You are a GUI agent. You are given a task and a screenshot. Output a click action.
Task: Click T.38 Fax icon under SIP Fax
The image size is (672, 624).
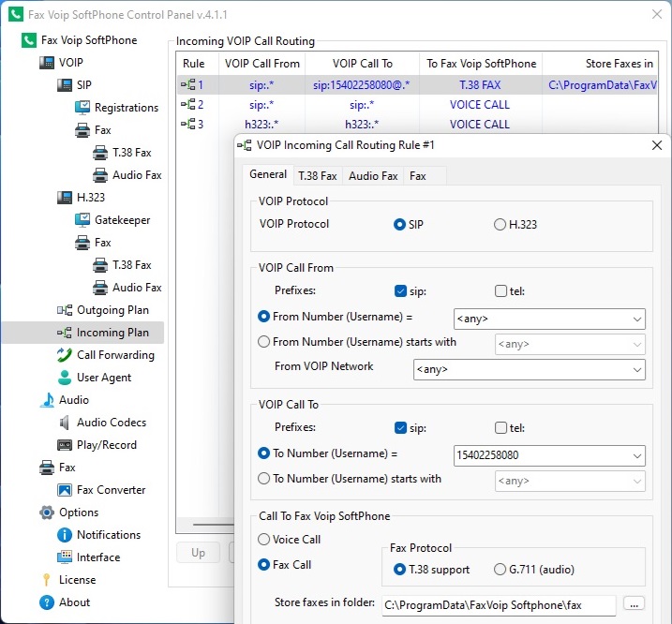100,153
